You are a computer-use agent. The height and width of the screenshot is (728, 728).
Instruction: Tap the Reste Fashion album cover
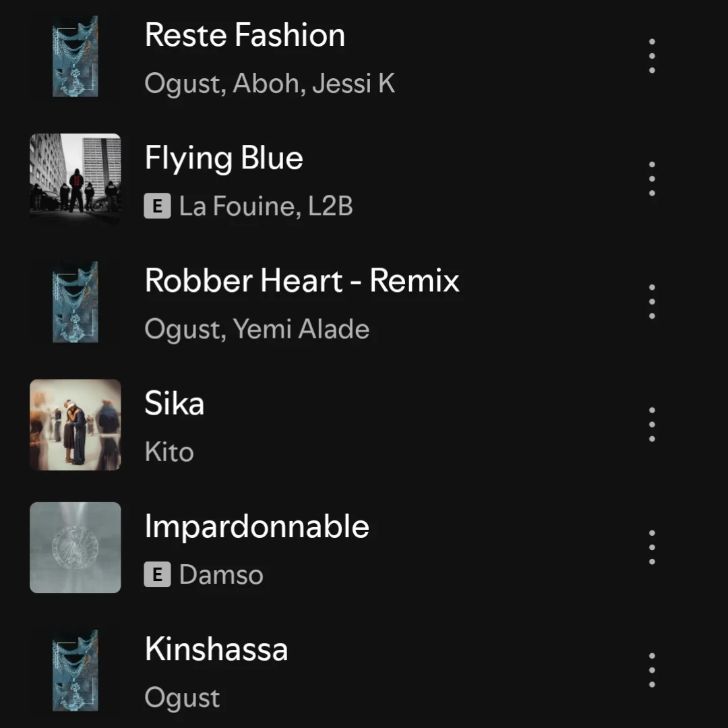75,56
